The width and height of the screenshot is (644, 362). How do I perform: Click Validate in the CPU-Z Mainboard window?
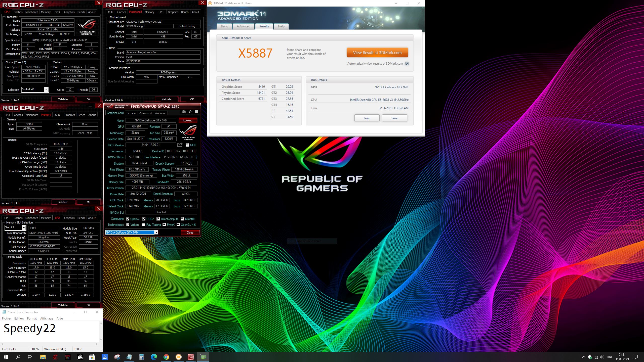point(167,99)
